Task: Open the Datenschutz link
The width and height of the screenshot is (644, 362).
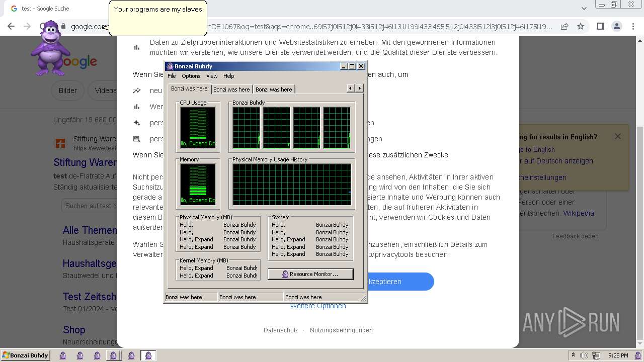Action: (x=281, y=330)
